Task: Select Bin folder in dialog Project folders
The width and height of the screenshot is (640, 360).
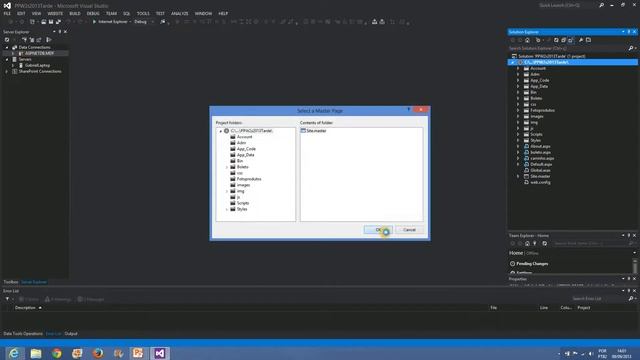Action: 240,161
